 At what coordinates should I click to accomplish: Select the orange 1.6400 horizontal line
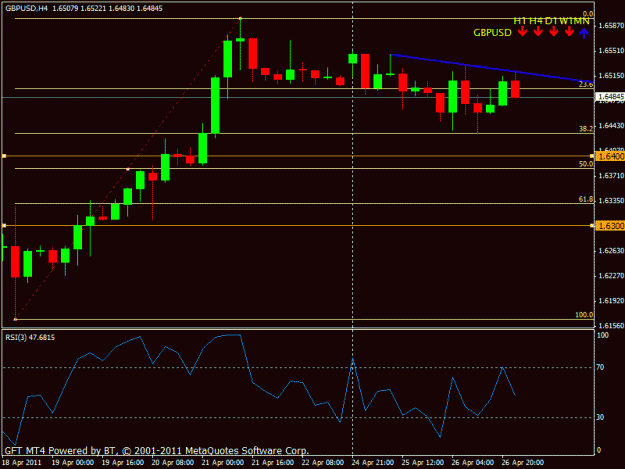[297, 156]
